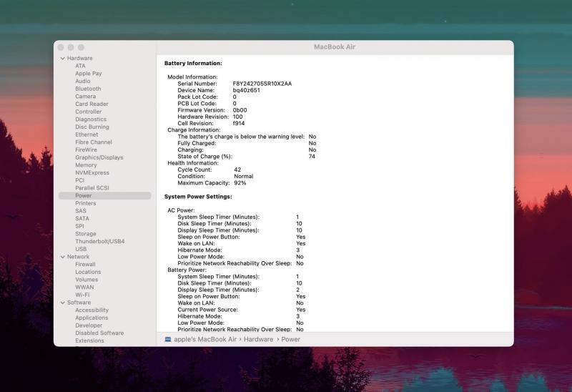Screen dimensions: 572x392
Task: Click the Software category label
Action: click(x=79, y=303)
